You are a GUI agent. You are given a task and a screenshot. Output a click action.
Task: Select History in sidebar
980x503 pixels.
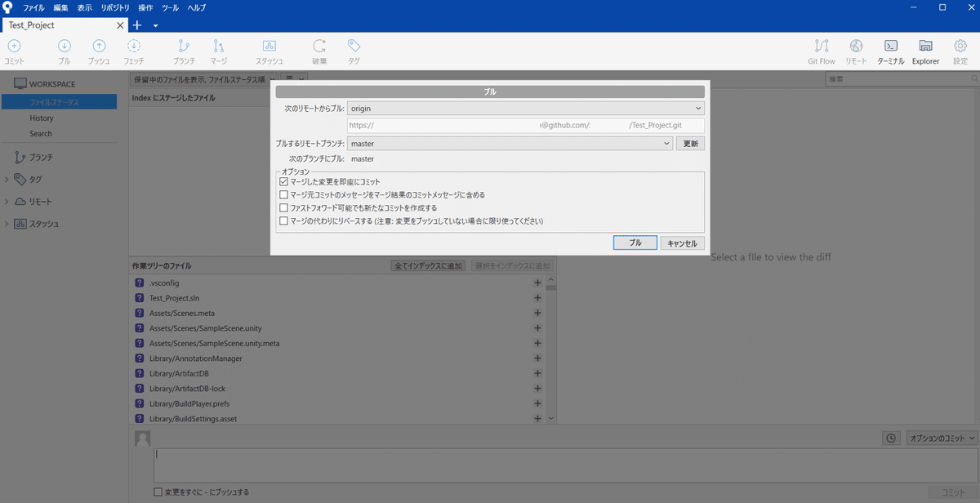tap(42, 118)
